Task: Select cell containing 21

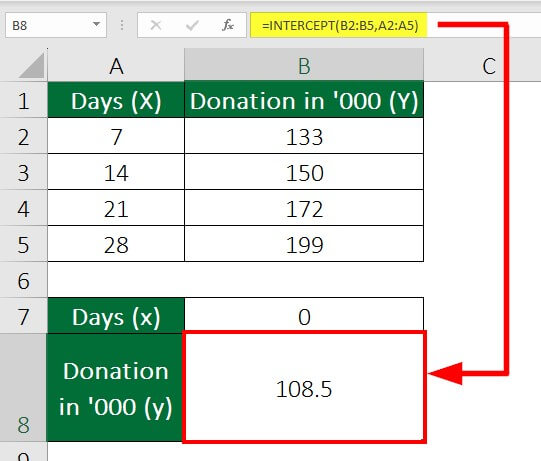Action: coord(116,208)
